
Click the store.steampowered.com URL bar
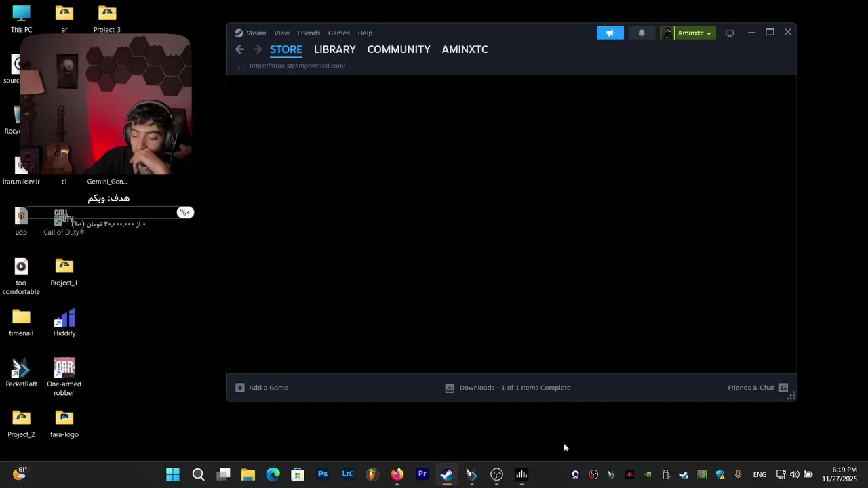[297, 66]
